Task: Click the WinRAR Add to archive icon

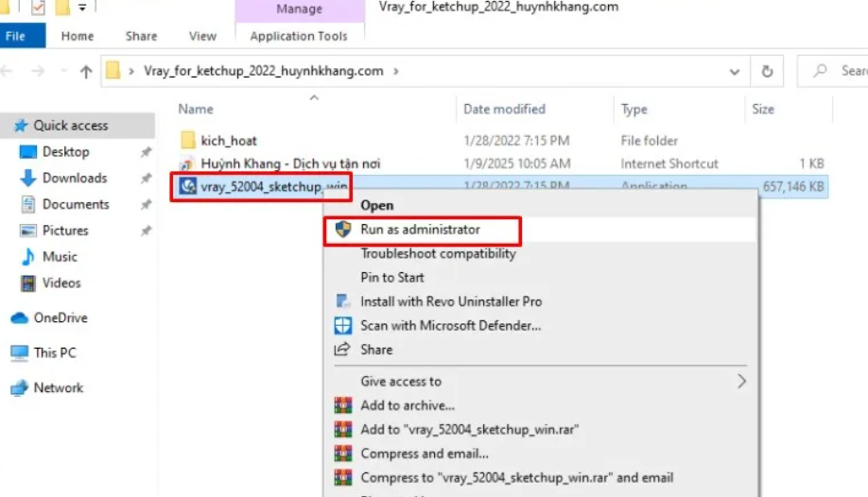Action: tap(343, 405)
